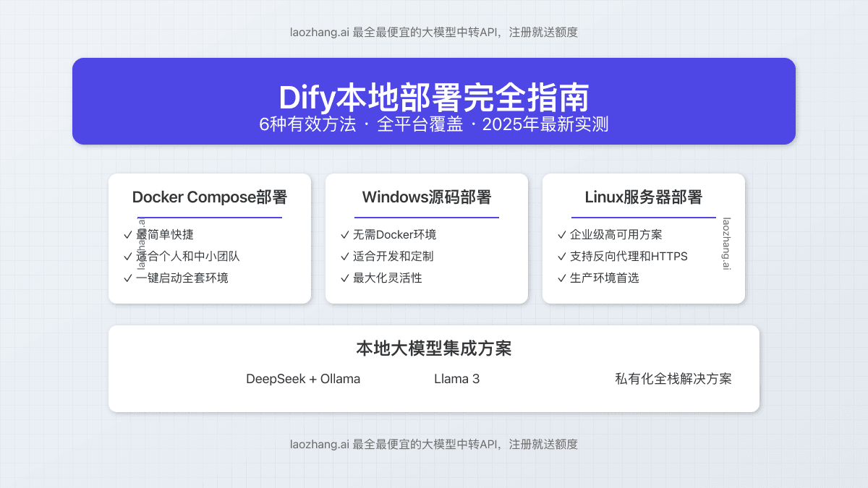This screenshot has width=868, height=488.
Task: Click the "Docker Compose部署" card heading
Action: (210, 197)
